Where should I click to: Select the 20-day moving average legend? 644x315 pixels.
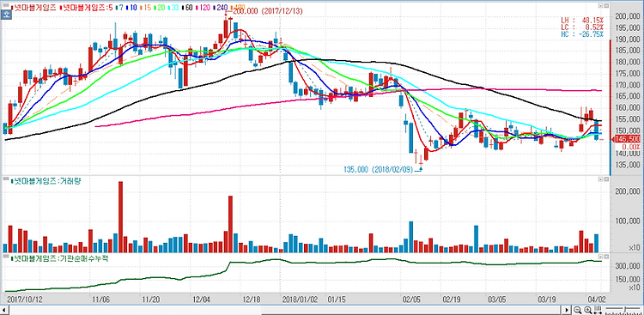tap(160, 8)
